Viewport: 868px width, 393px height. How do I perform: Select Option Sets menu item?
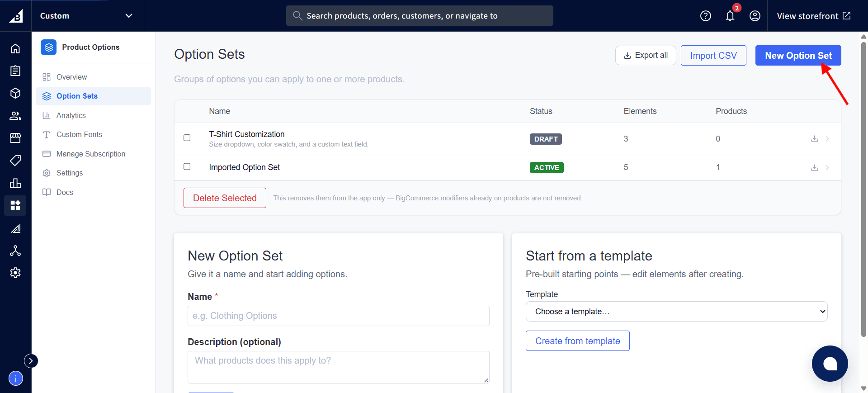point(94,96)
